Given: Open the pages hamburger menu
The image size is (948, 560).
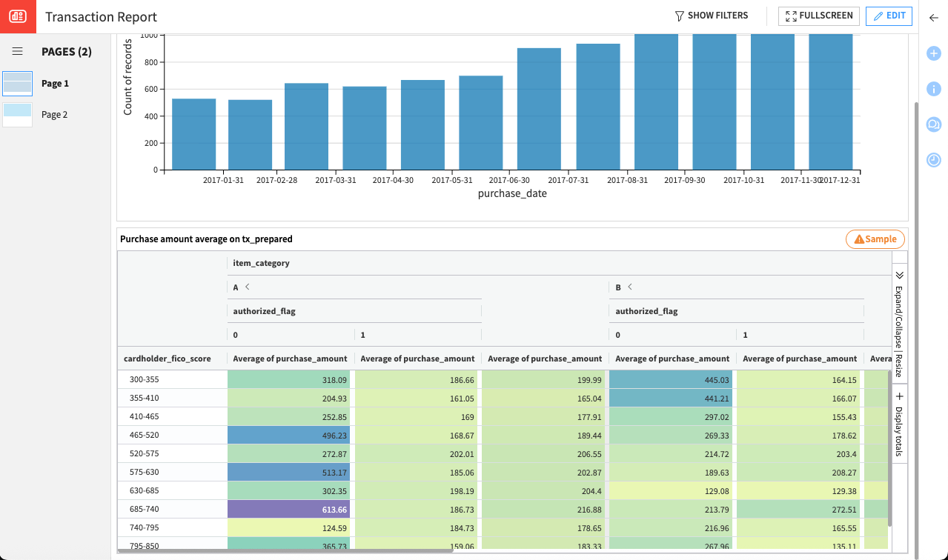Looking at the screenshot, I should click(17, 51).
